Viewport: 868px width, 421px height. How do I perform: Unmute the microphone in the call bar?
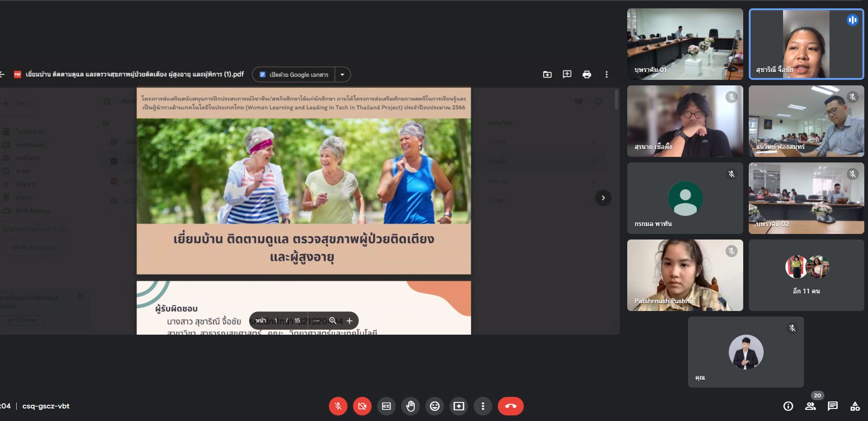tap(338, 406)
